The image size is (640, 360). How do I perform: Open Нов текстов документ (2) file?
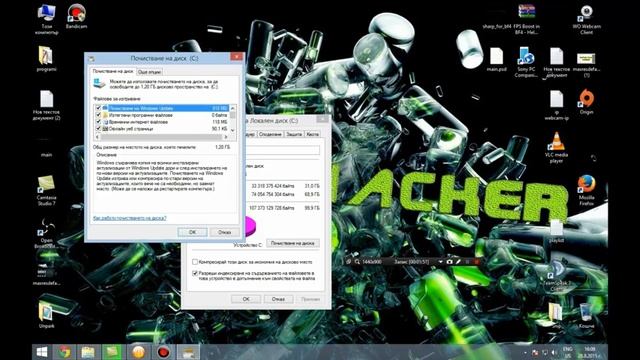pos(46,105)
